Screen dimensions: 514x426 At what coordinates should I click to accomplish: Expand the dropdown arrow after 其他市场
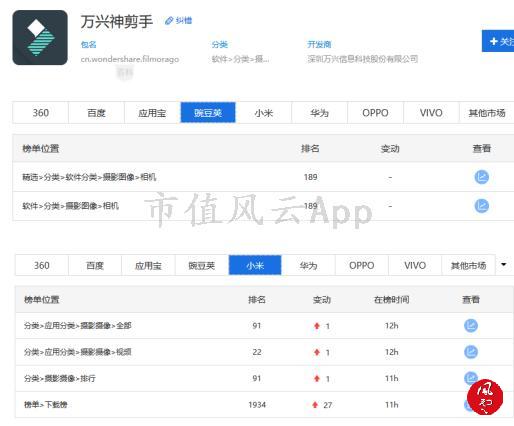pos(504,265)
